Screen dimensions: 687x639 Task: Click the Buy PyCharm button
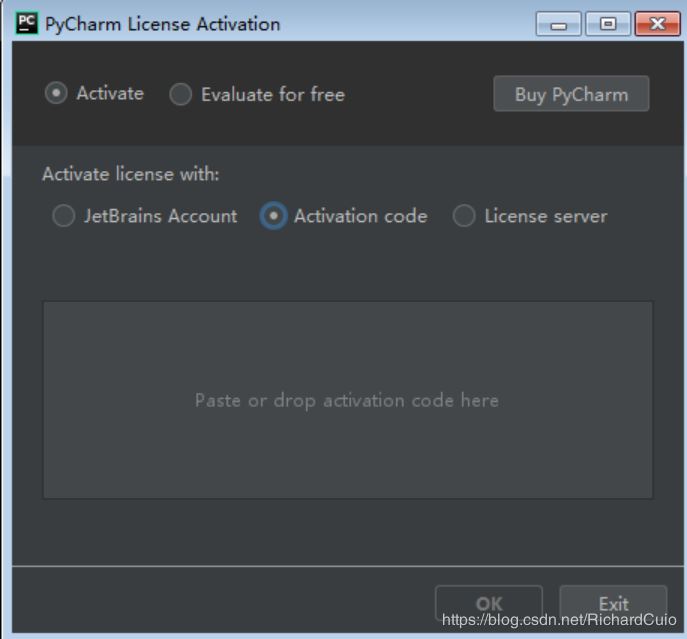571,94
